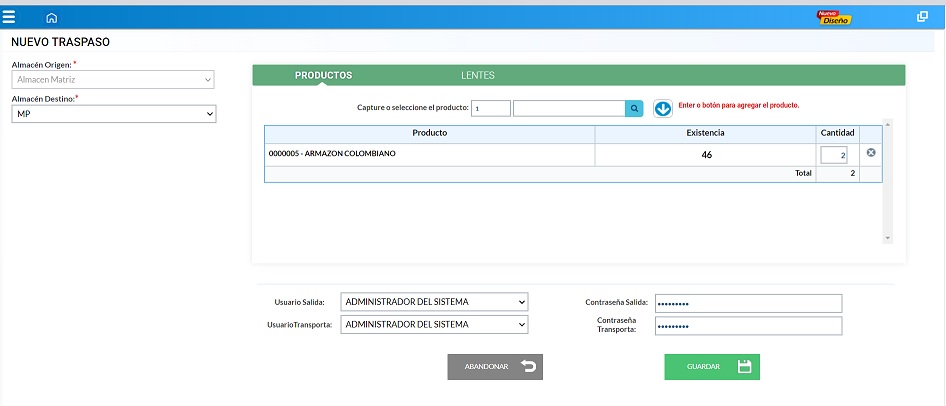Select the 0000005 - ARMAZON COLOMBIANO row text
This screenshot has height=406, width=946.
(332, 154)
